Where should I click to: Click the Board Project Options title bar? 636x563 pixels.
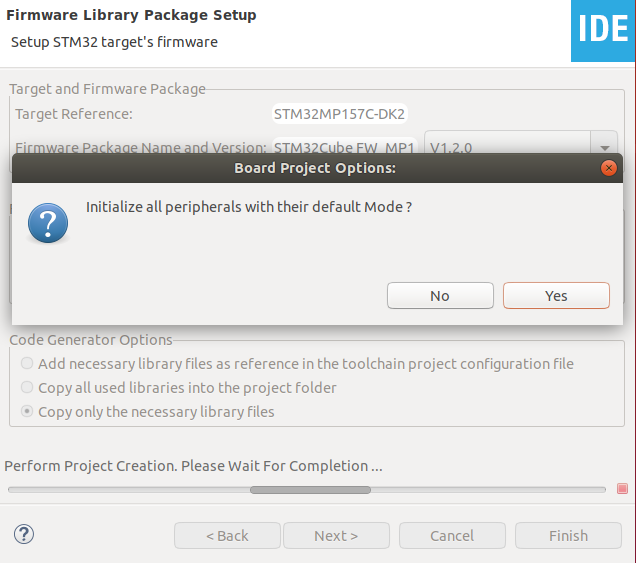(317, 168)
